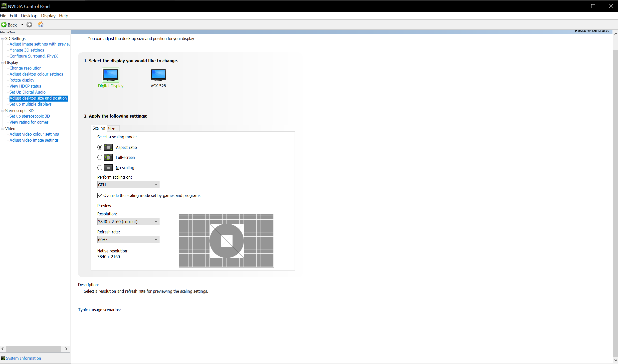Open the Perform scaling on GPU dropdown

click(x=128, y=185)
